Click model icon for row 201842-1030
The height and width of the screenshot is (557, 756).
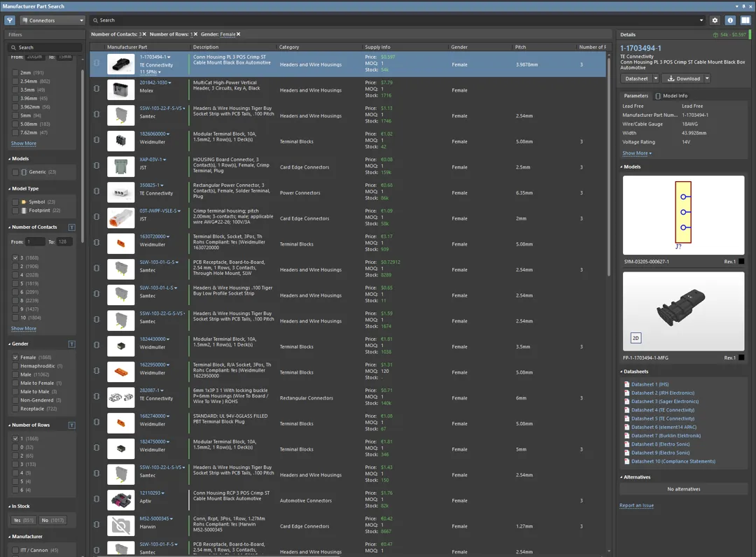click(97, 89)
